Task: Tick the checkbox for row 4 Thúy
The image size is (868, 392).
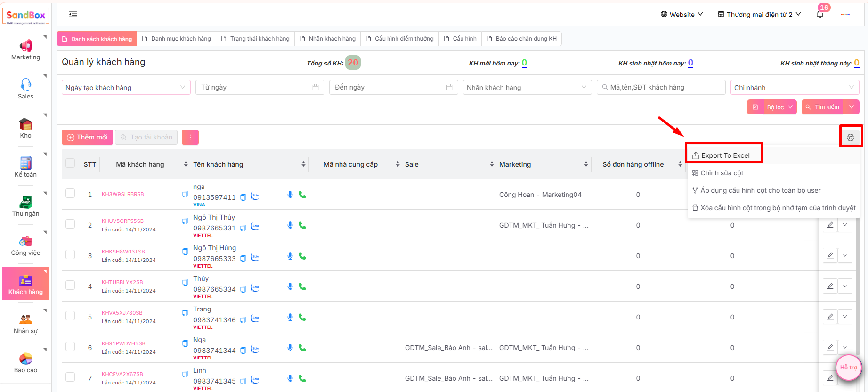Action: (x=70, y=286)
